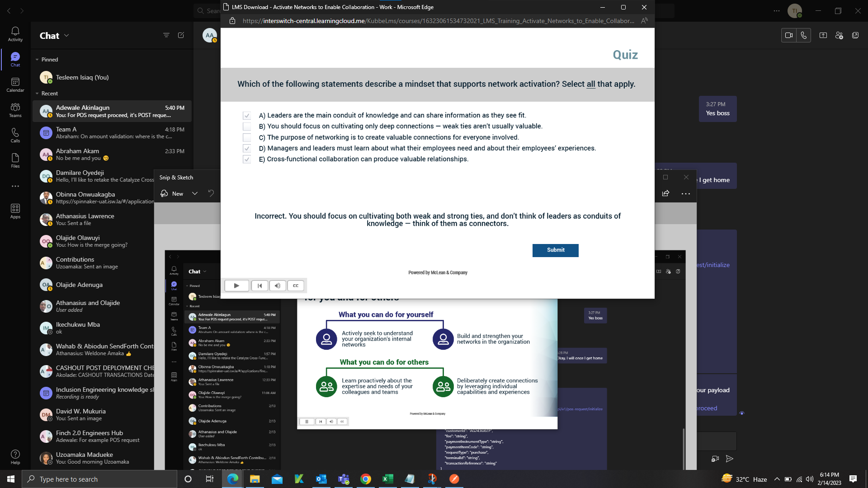This screenshot has height=488, width=868.
Task: Open Excel from the taskbar
Action: point(387,479)
